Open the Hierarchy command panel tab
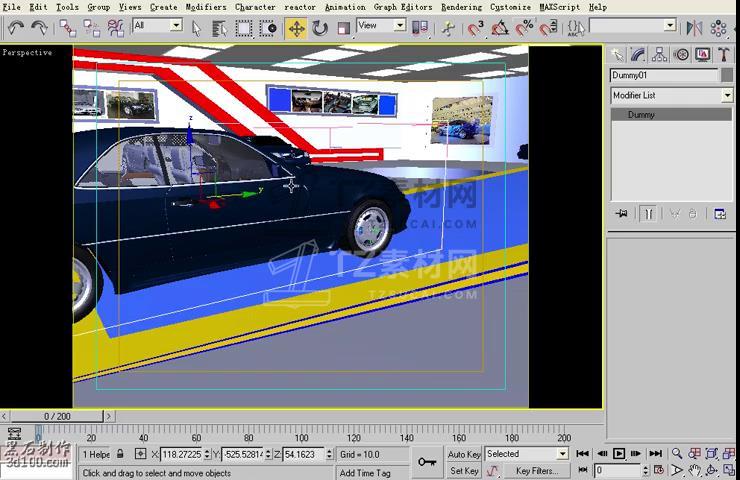Viewport: 740px width, 480px height. (660, 55)
